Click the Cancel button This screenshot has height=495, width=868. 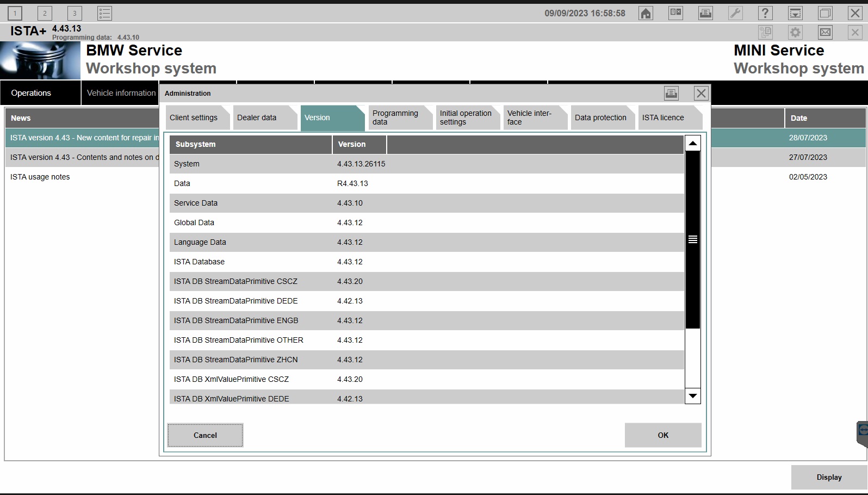click(x=205, y=435)
